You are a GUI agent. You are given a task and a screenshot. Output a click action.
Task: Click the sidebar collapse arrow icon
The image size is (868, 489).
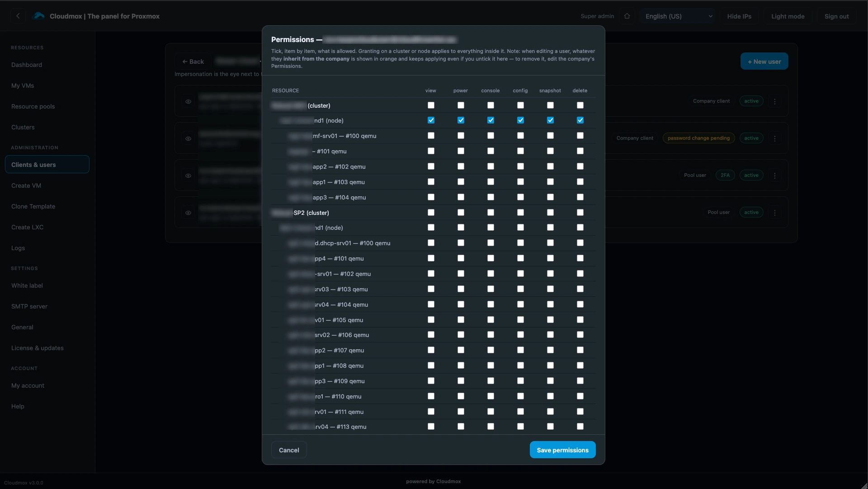[18, 16]
